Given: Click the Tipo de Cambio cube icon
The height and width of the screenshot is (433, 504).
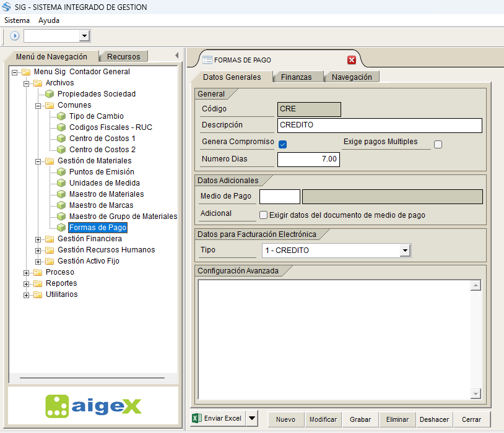Looking at the screenshot, I should (x=61, y=116).
